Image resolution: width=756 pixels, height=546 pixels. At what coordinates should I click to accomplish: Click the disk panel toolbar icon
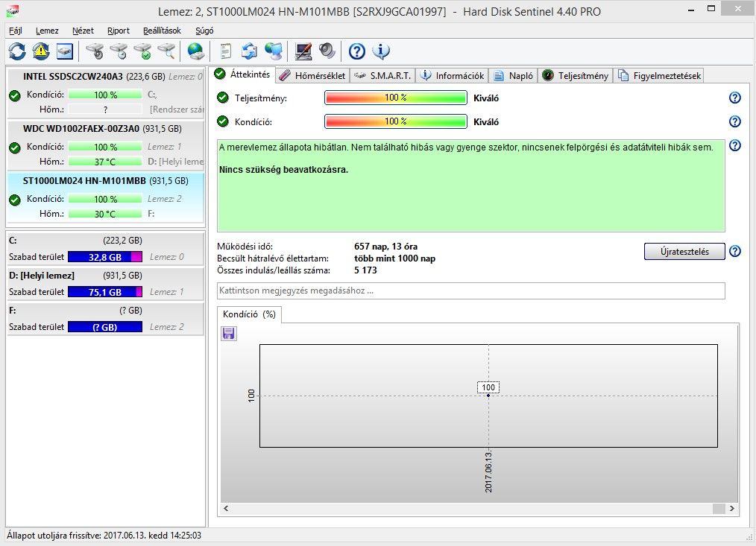[65, 51]
